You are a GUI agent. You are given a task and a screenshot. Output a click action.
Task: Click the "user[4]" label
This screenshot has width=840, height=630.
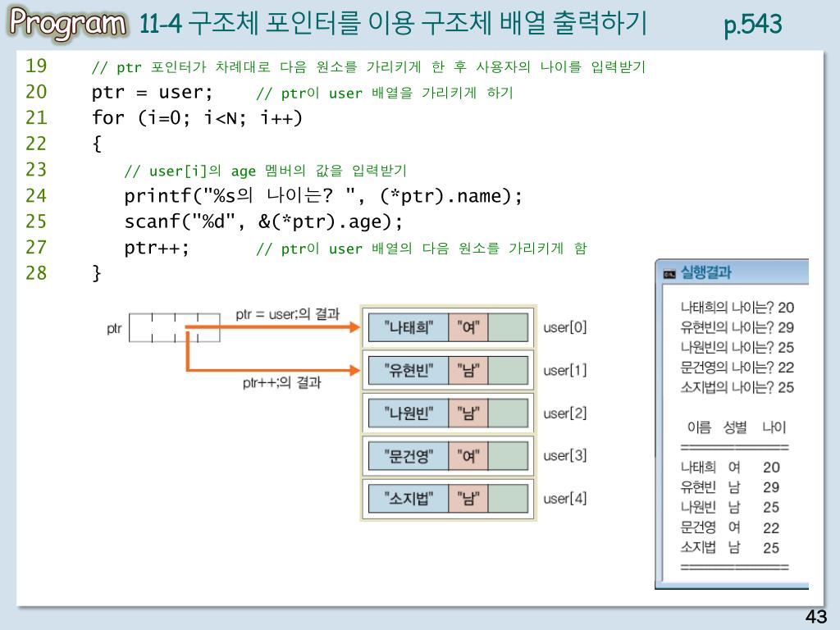(565, 499)
